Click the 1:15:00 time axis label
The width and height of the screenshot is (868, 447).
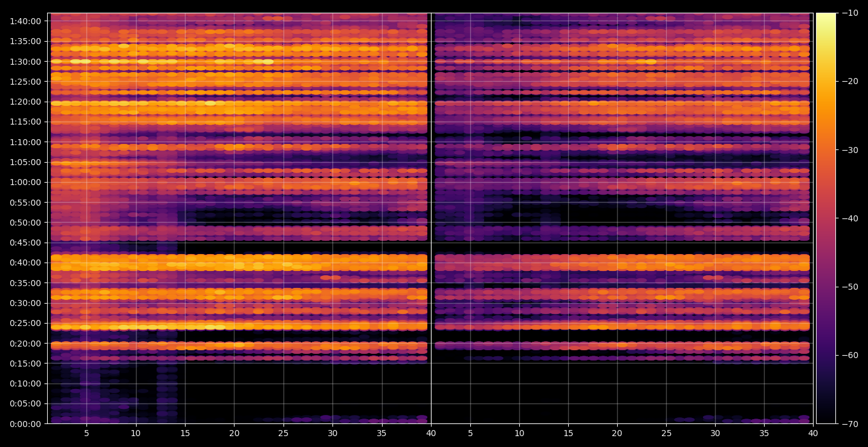point(25,122)
